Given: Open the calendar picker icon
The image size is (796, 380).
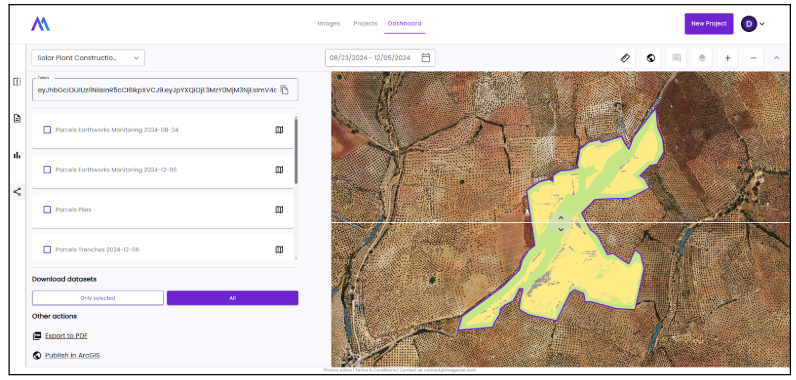Looking at the screenshot, I should click(x=425, y=58).
